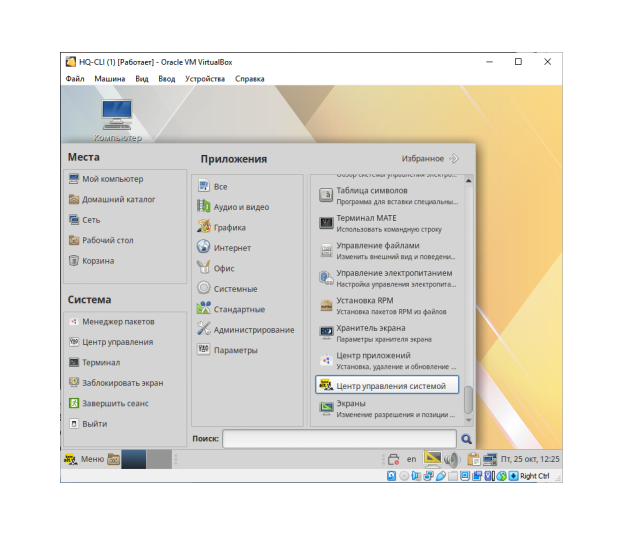Open VirtualBox Вид menu

142,79
